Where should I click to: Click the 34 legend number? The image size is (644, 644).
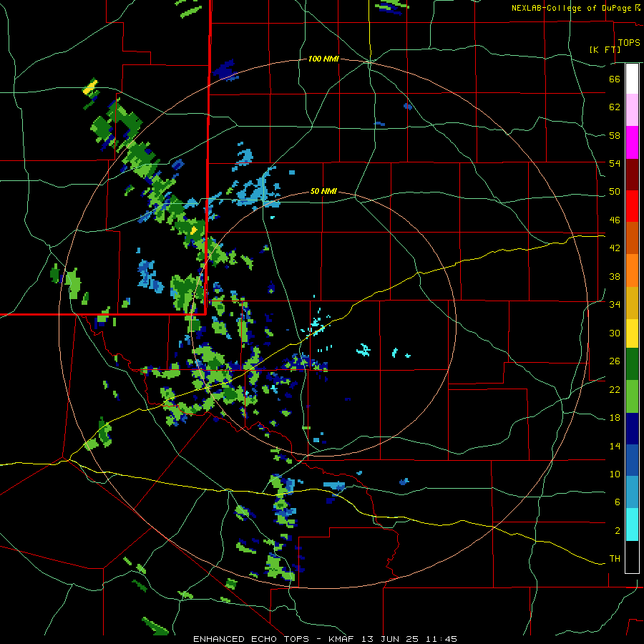coord(615,305)
